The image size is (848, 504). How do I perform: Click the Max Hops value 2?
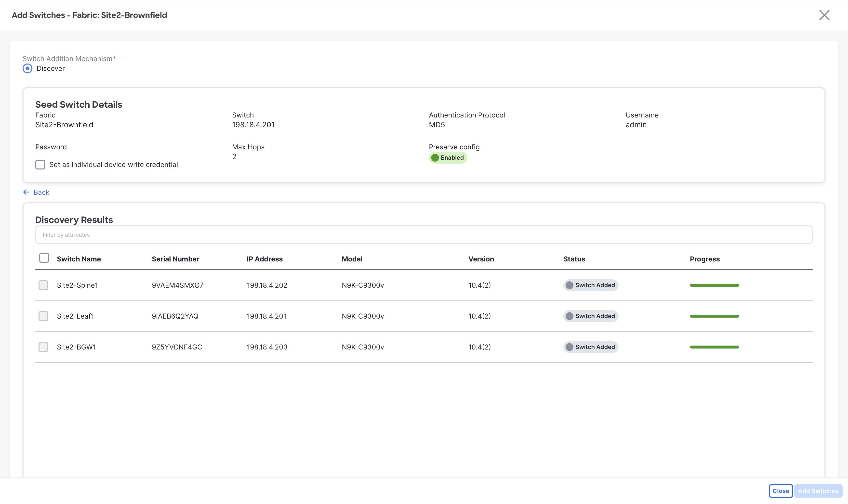click(234, 157)
